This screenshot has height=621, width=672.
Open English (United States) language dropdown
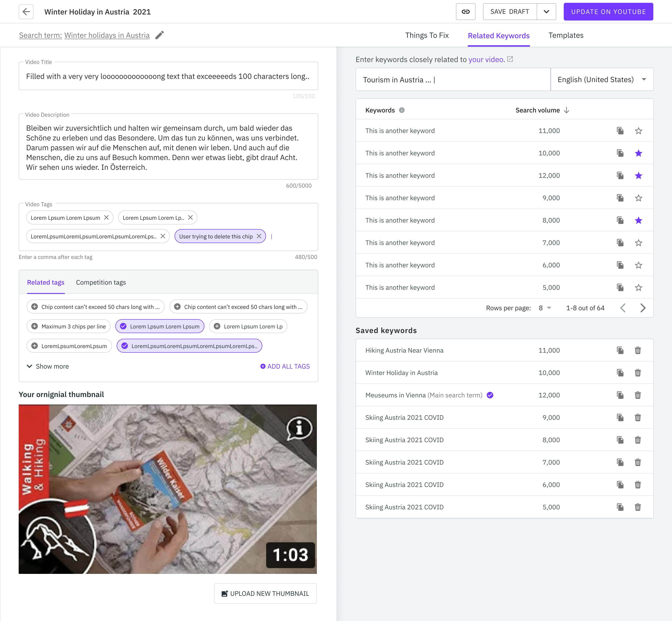(601, 80)
